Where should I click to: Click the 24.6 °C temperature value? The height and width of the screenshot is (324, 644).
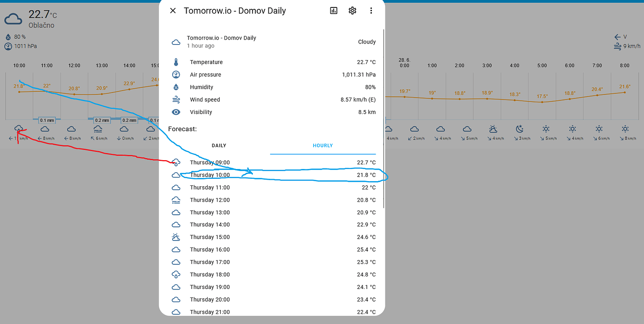tap(366, 237)
